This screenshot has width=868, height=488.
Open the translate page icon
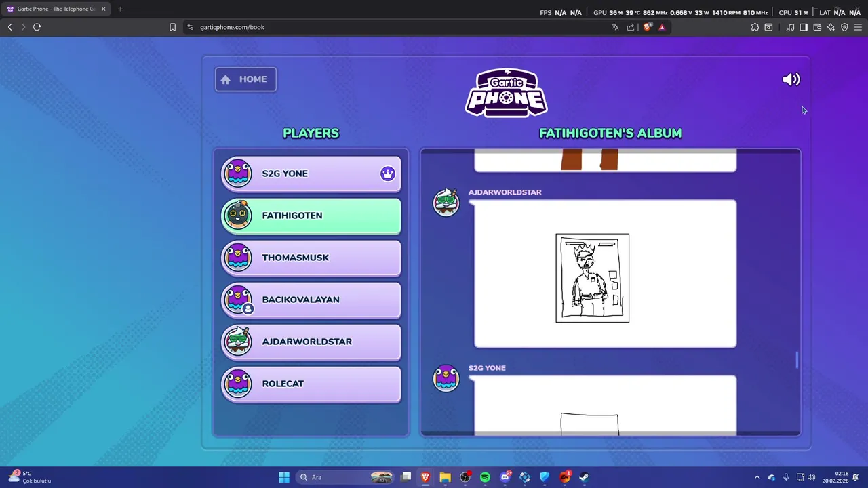[x=615, y=27]
